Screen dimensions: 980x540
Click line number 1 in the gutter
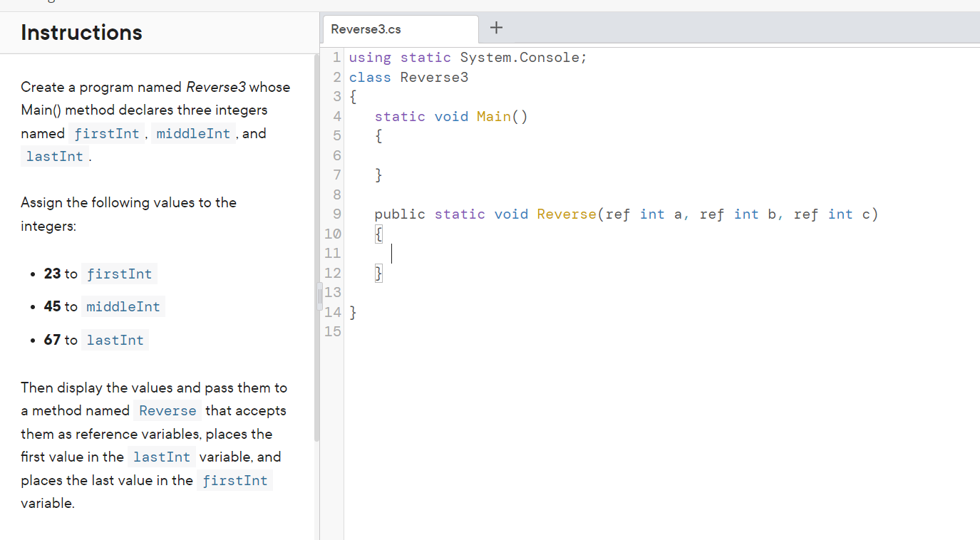[x=336, y=57]
